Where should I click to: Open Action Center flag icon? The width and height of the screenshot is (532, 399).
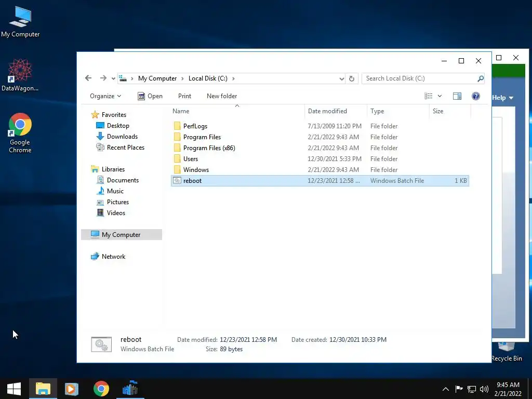(x=459, y=389)
